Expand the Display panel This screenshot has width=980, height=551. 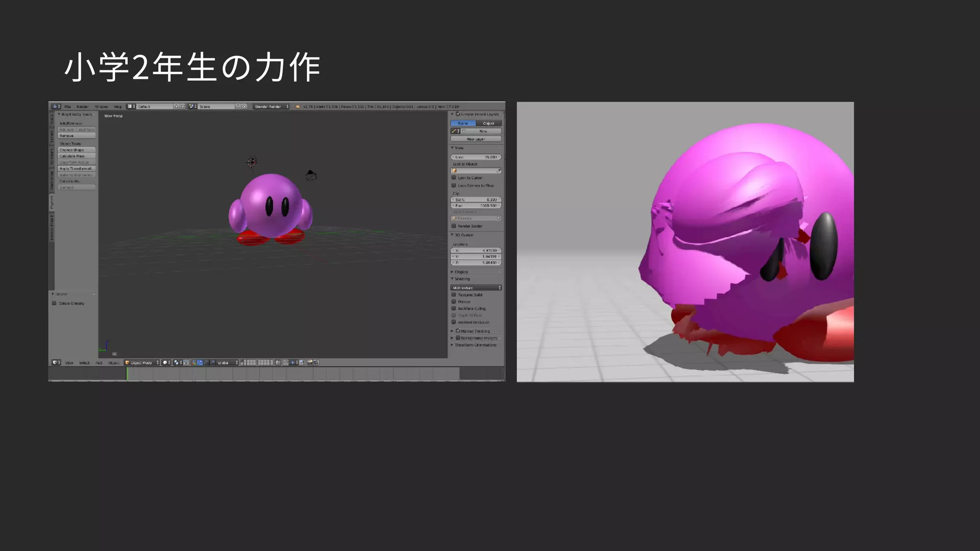[x=461, y=272]
